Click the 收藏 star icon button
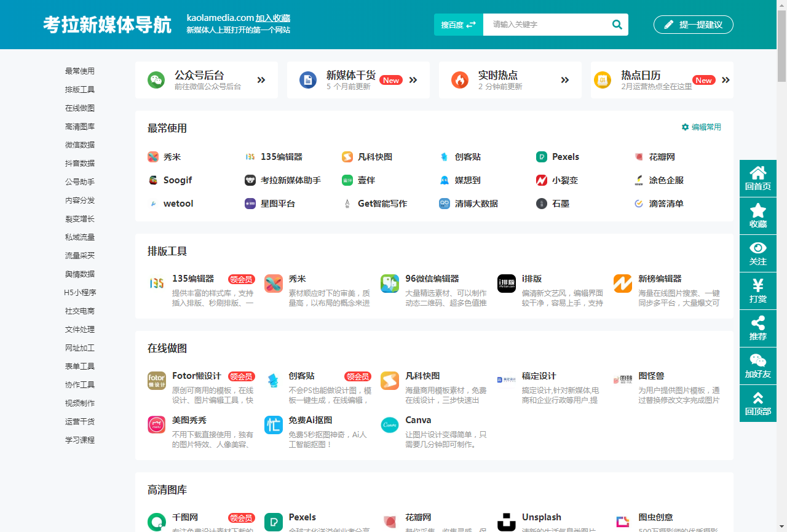Viewport: 787px width, 532px height. tap(758, 216)
